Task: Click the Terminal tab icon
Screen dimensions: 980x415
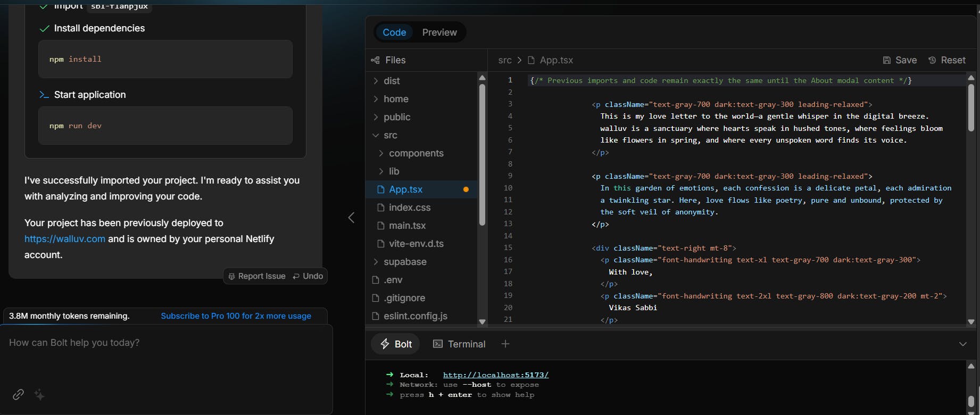Action: coord(438,344)
